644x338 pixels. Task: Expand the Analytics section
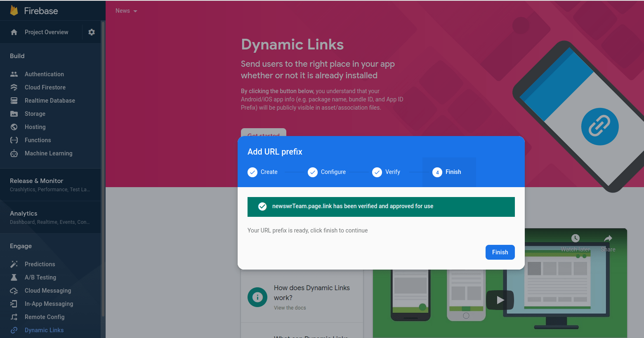point(50,217)
